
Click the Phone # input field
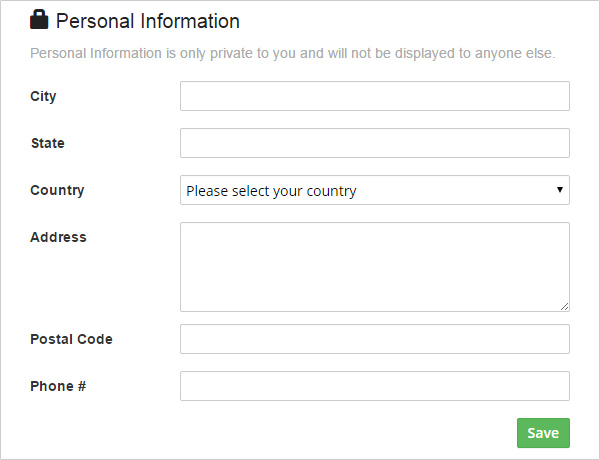pyautogui.click(x=374, y=386)
